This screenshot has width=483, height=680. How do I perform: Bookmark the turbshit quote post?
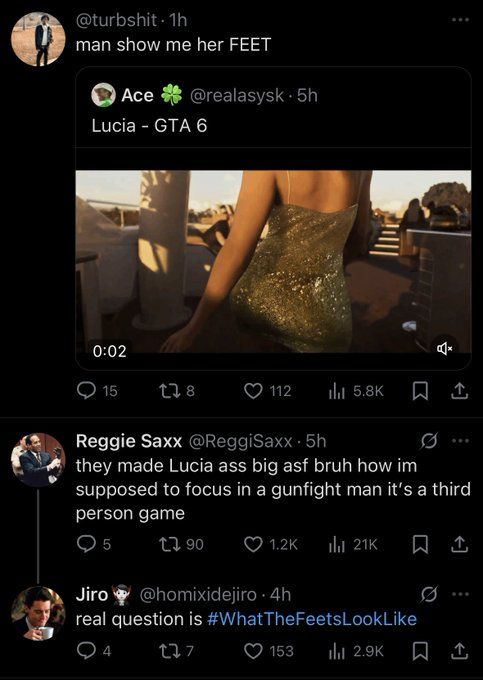pyautogui.click(x=420, y=392)
